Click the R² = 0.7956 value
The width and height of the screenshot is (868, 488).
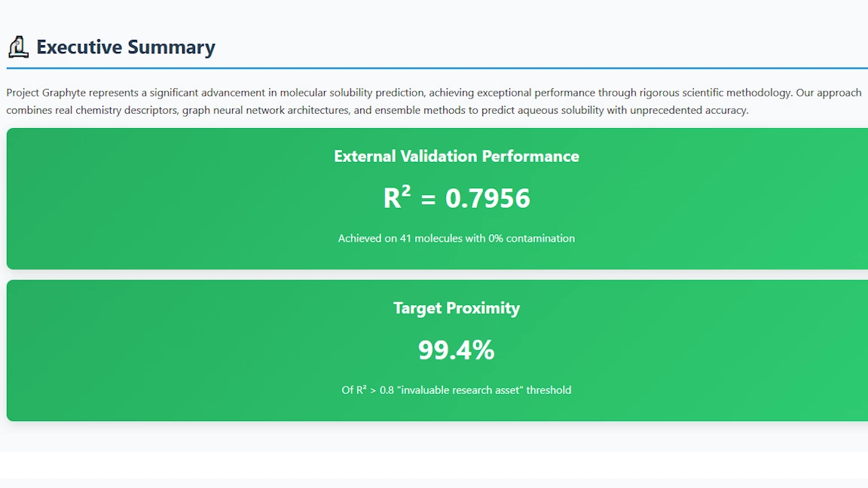coord(457,198)
